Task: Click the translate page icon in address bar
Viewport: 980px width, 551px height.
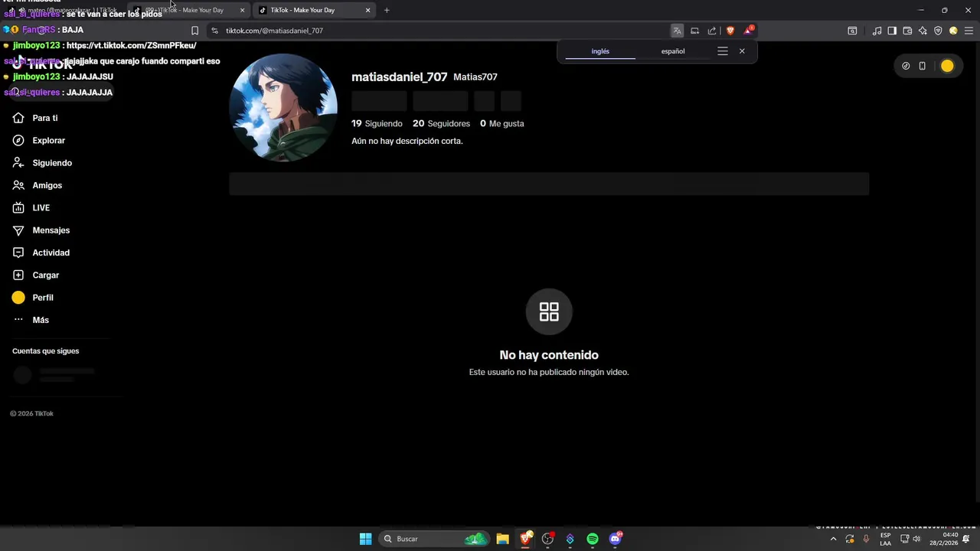Action: tap(677, 31)
